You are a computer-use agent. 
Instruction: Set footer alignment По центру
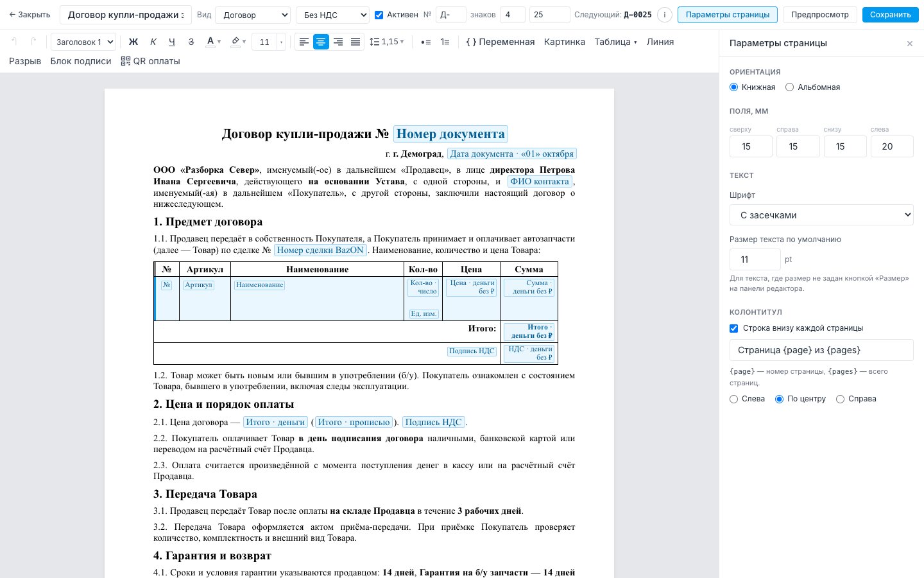pos(779,399)
